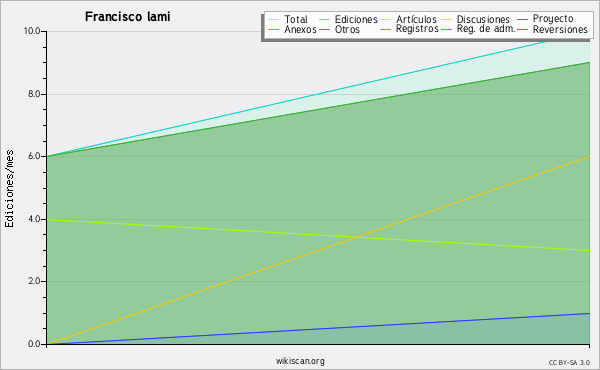Image resolution: width=600 pixels, height=370 pixels.
Task: Click the cyan Total color line swatch
Action: pyautogui.click(x=274, y=20)
